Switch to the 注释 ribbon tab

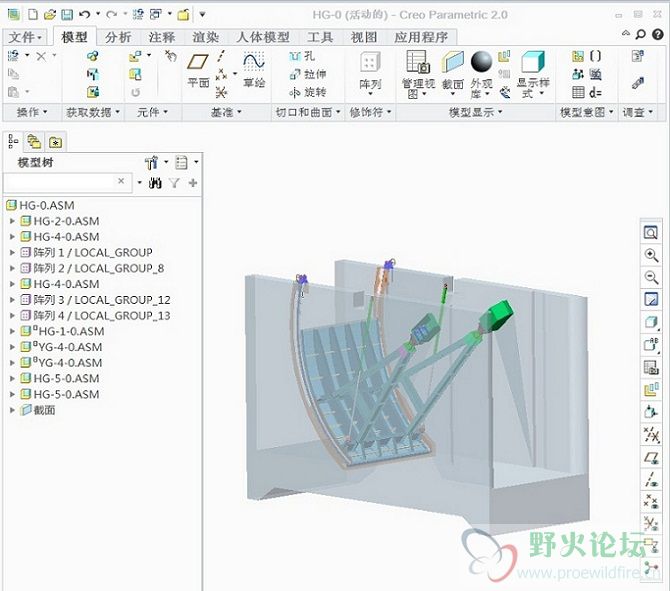click(162, 37)
